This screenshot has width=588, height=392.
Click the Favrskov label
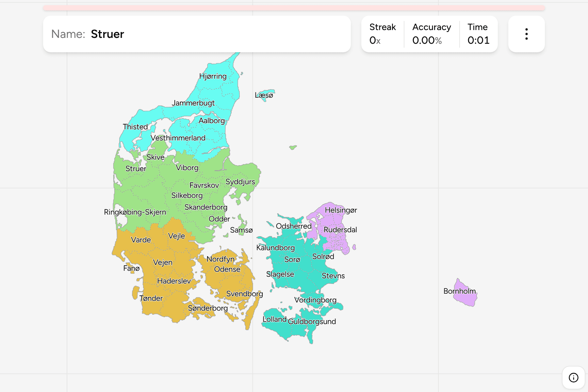pyautogui.click(x=204, y=185)
